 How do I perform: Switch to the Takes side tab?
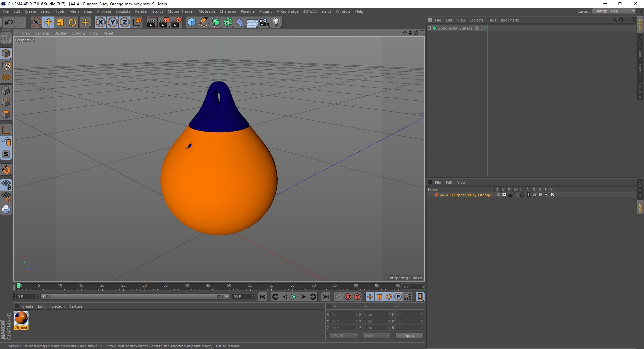[x=640, y=41]
